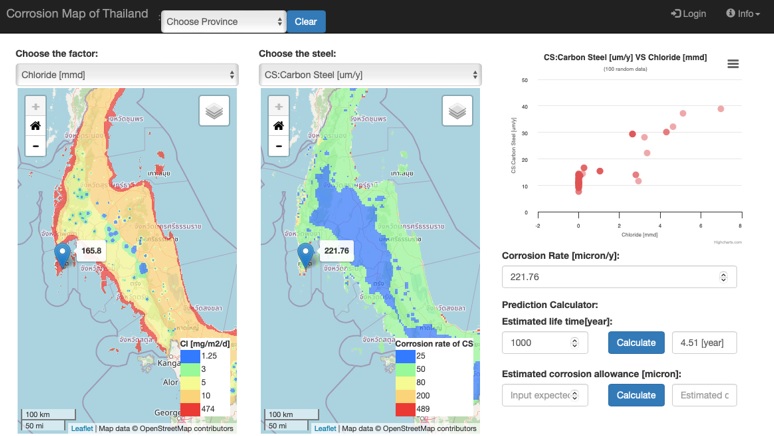This screenshot has width=774, height=436.
Task: Zoom out on the Chloride map
Action: click(36, 146)
